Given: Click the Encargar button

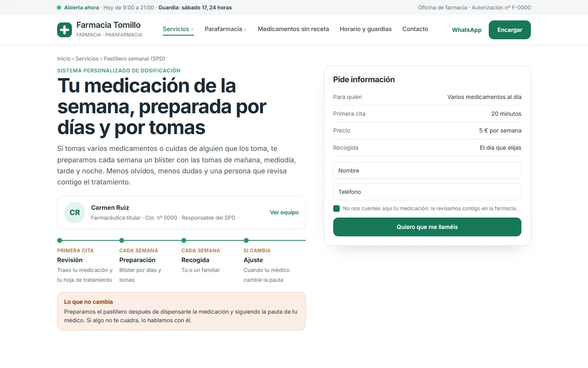Looking at the screenshot, I should coord(510,30).
